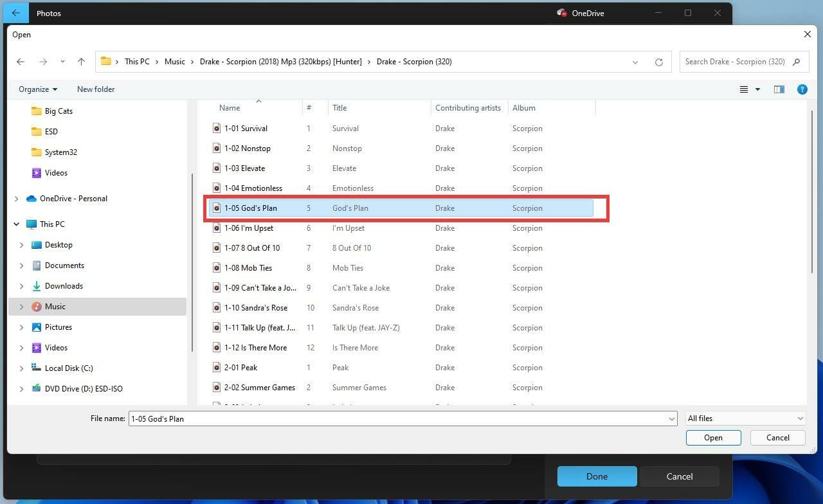
Task: Expand the Local Disk (C:) tree item
Action: pyautogui.click(x=21, y=368)
